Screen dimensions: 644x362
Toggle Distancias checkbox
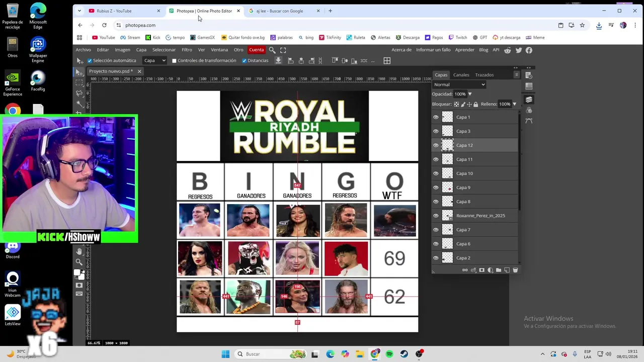[x=244, y=61]
